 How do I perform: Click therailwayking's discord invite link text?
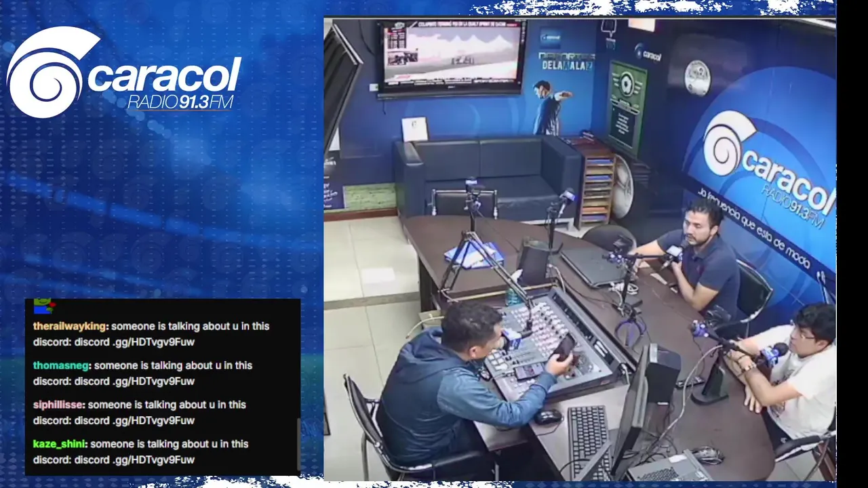pos(134,342)
